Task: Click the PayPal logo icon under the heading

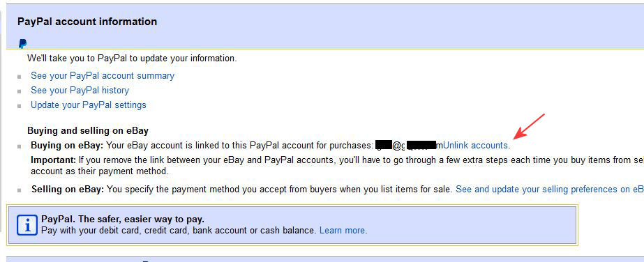Action: (x=22, y=44)
